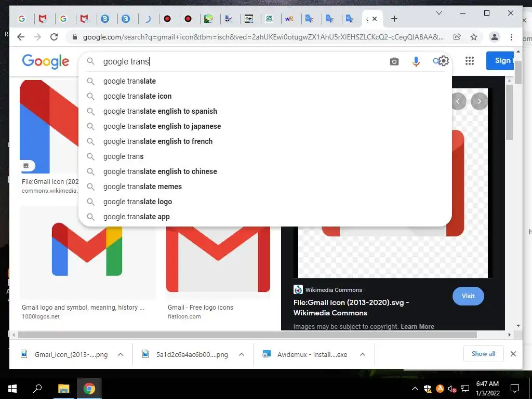This screenshot has height=399, width=532.
Task: Click the browser address bar URL
Action: [x=263, y=37]
